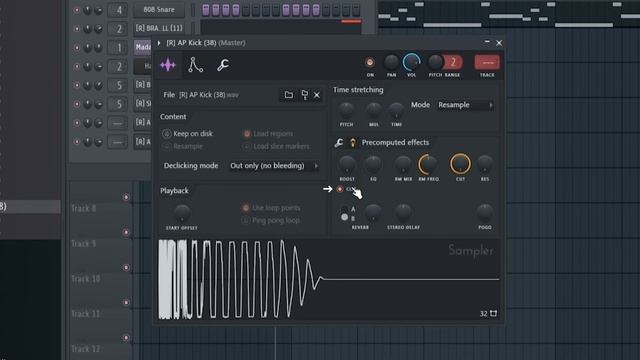Screen dimensions: 640x360
Task: Toggle Load slice markers option
Action: pyautogui.click(x=276, y=146)
